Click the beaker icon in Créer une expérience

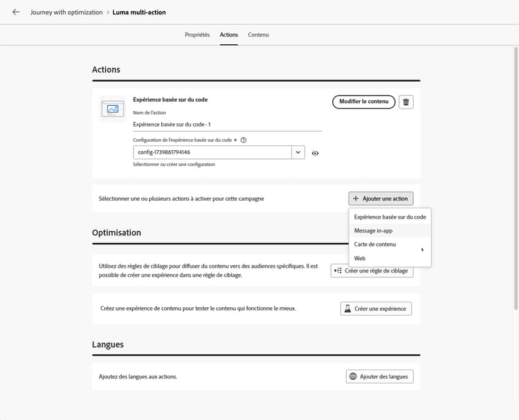coord(347,309)
